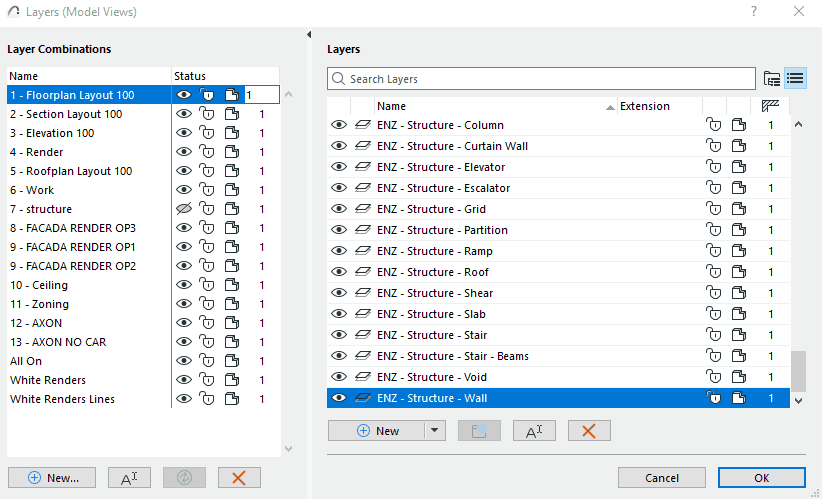Click the layers list scrollbar thumb

click(798, 371)
